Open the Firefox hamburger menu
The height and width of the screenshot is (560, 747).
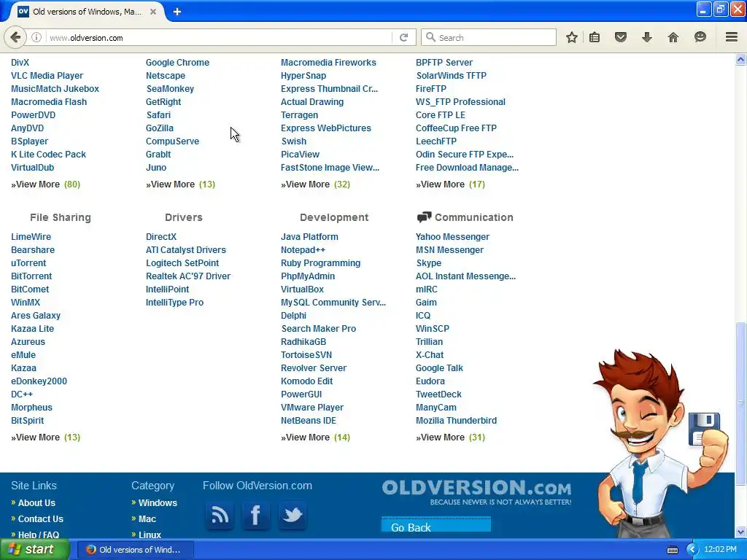tap(731, 37)
